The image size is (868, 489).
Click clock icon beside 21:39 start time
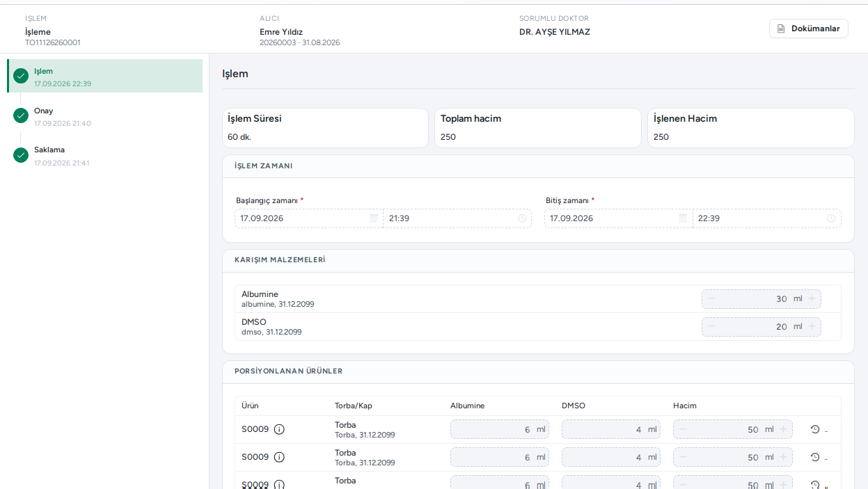tap(522, 218)
